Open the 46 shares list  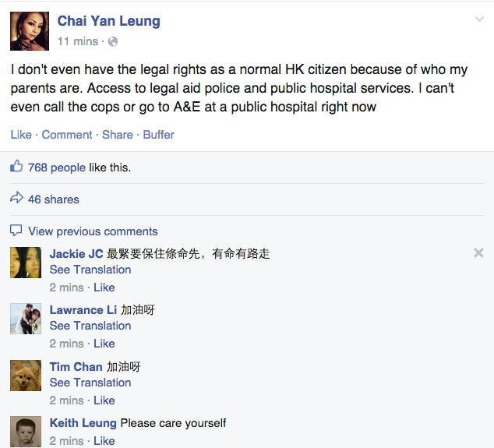pyautogui.click(x=54, y=199)
